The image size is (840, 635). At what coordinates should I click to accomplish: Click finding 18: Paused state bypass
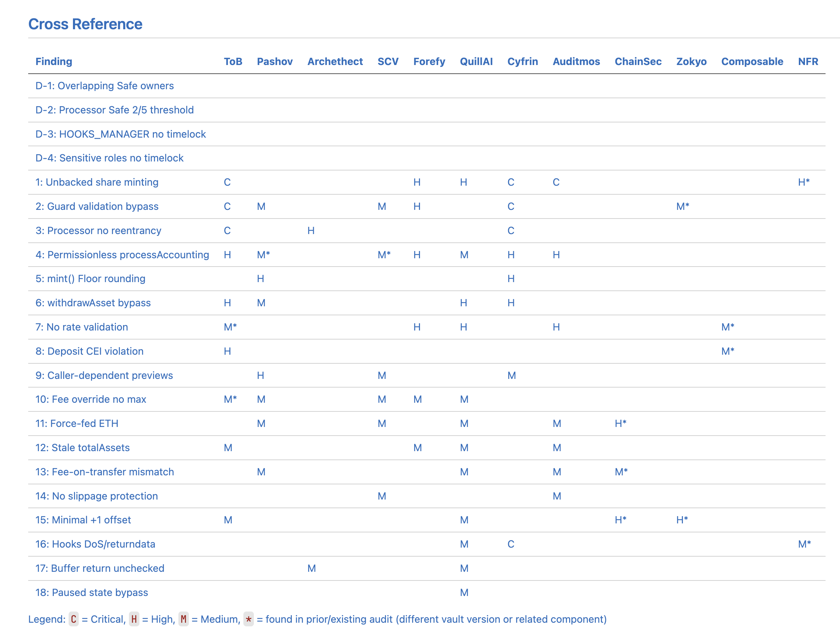[x=91, y=593]
